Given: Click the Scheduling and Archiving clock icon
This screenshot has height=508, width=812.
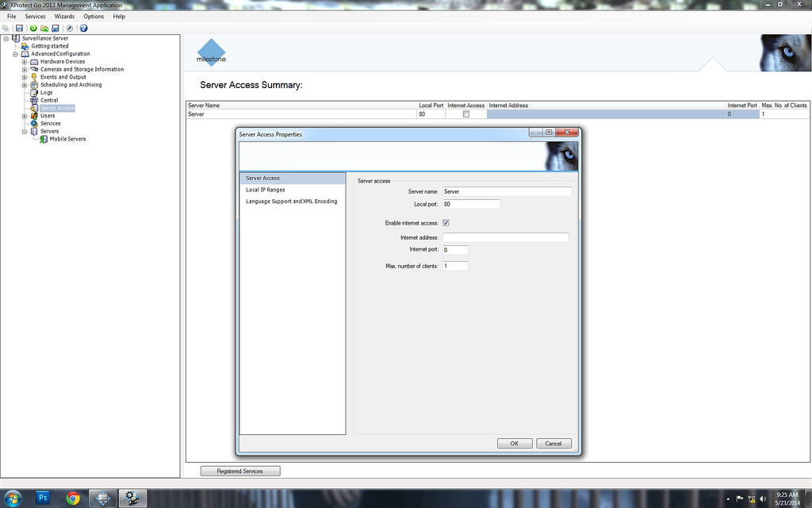Looking at the screenshot, I should point(34,85).
